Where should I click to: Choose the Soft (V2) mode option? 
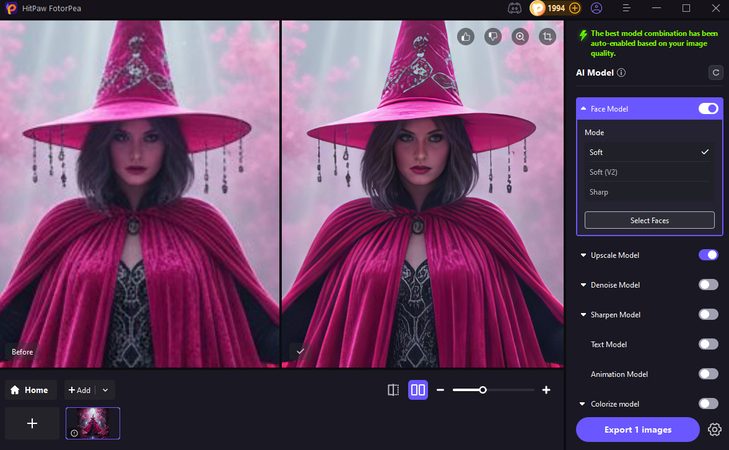tap(603, 172)
